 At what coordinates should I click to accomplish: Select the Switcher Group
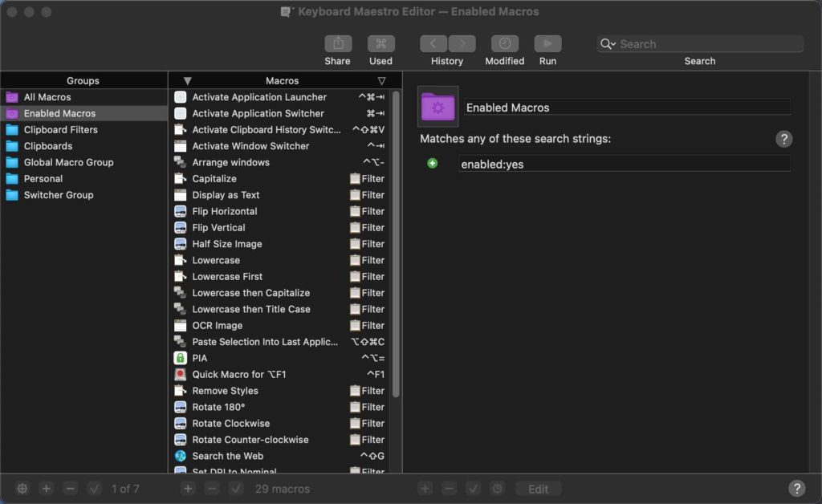coord(83,194)
